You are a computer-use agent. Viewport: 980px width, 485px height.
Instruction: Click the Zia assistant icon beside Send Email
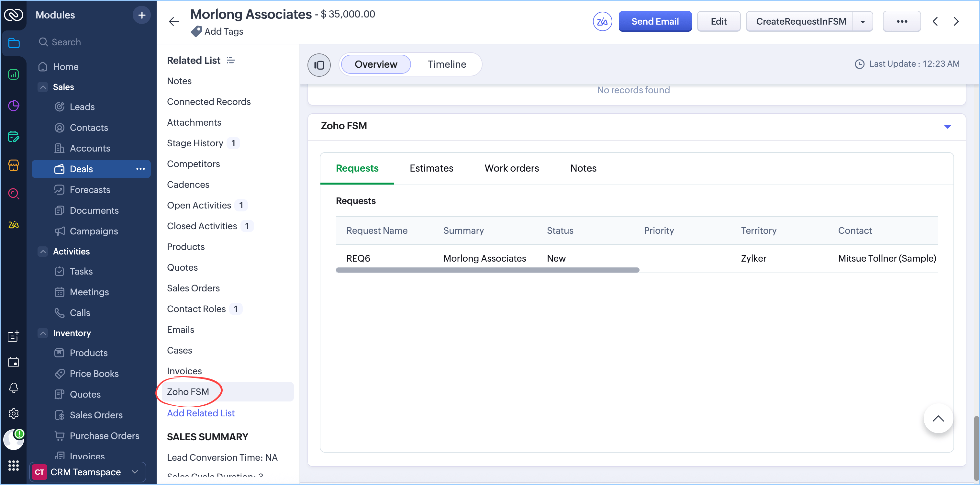click(x=602, y=21)
